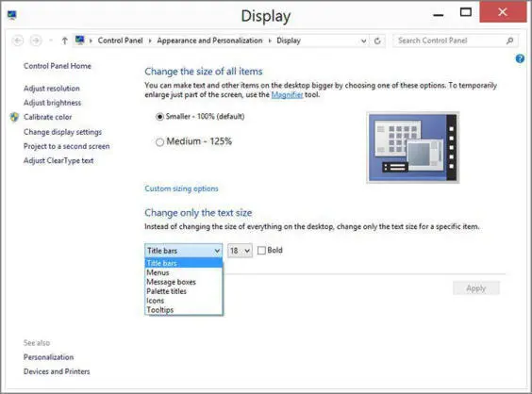Viewport: 532px width, 394px height.
Task: Open Change display settings link
Action: point(62,132)
